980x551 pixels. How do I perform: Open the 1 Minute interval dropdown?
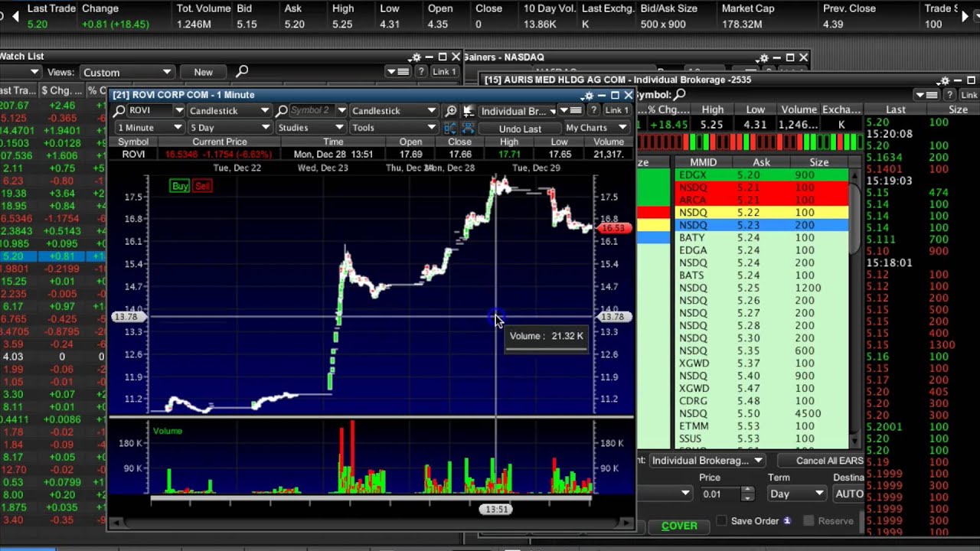tap(150, 128)
